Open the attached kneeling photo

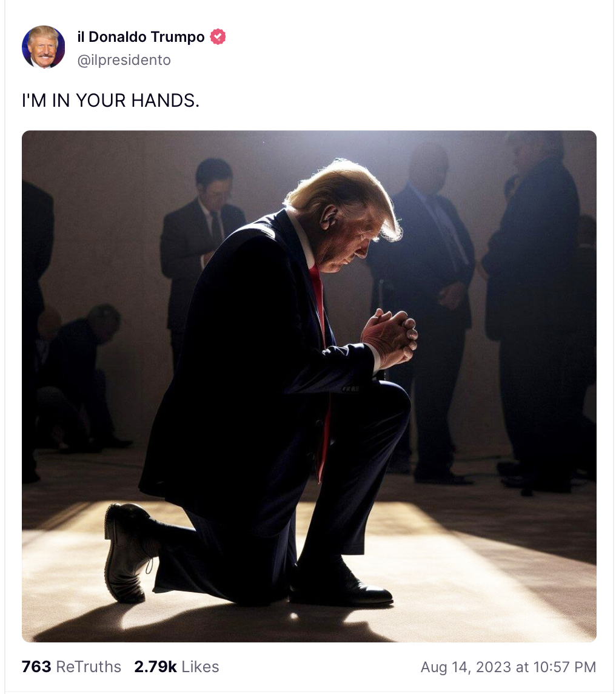coord(309,386)
